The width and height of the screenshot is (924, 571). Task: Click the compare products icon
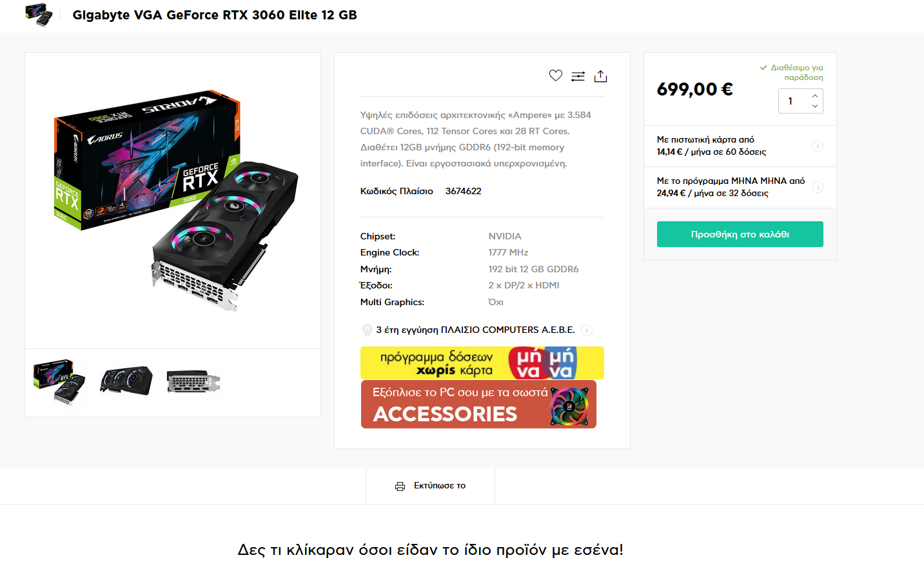[x=578, y=76]
